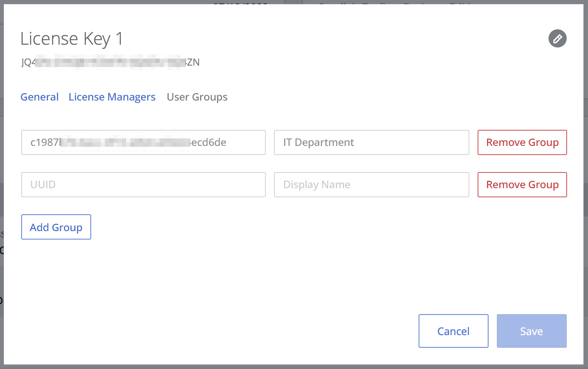This screenshot has width=588, height=369.
Task: Click the dimmed backdrop above the dialog
Action: coord(293,2)
